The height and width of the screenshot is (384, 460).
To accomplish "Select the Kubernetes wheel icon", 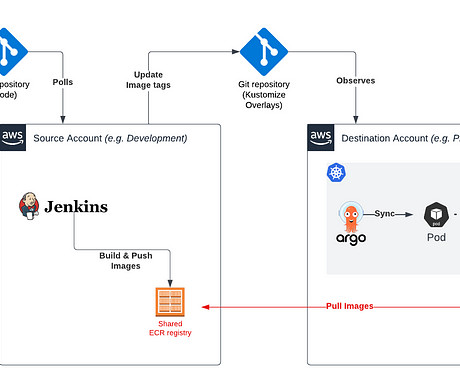I will [x=336, y=172].
